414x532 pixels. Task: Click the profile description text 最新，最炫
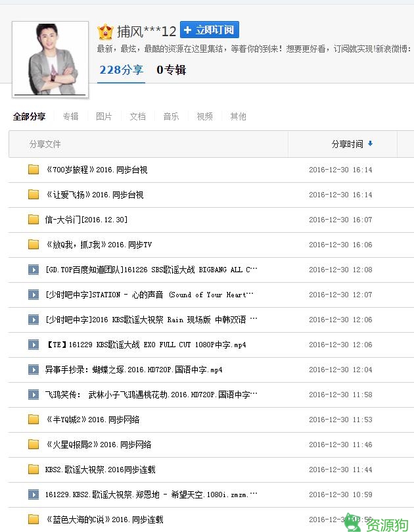click(x=254, y=49)
